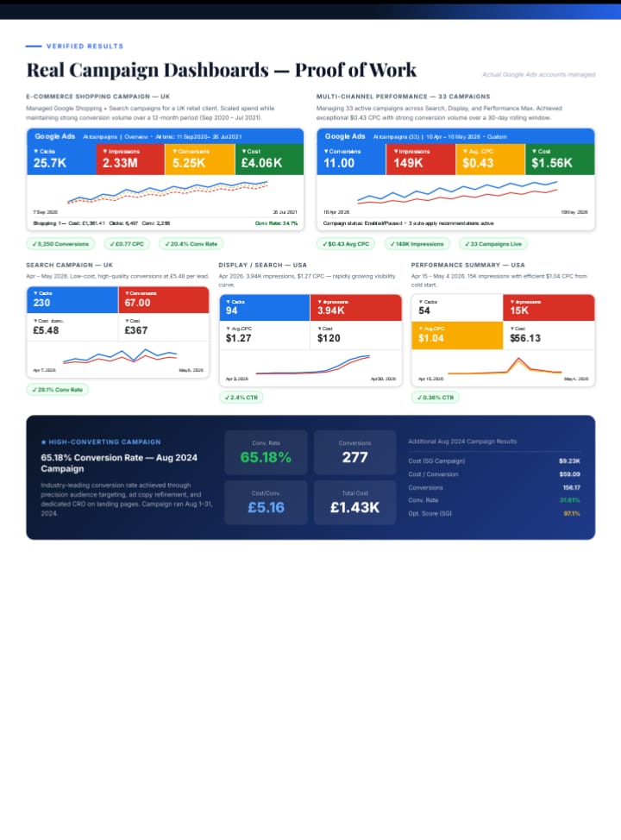Screen dimensions: 621x840
Task: Select the $56.13 Cost cell
Action: [549, 335]
